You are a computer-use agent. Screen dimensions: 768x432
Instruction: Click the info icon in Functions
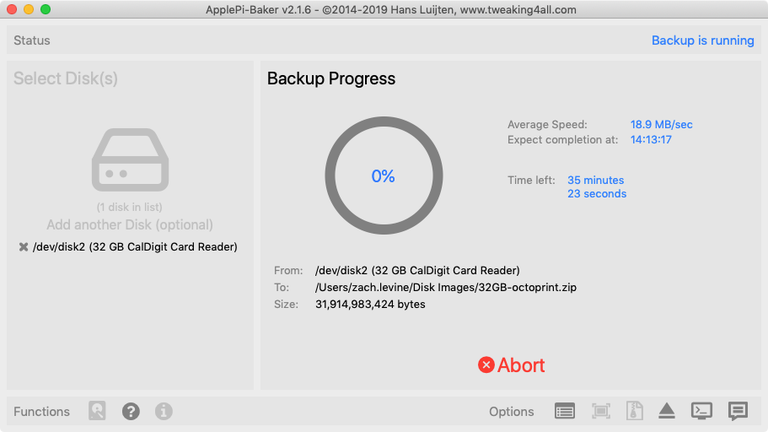164,411
